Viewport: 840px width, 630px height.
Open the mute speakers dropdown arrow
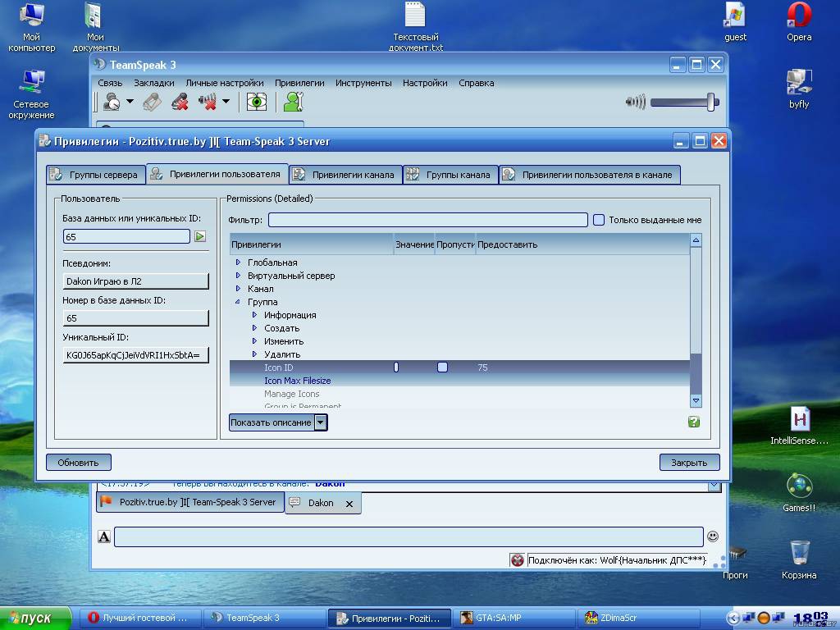226,101
